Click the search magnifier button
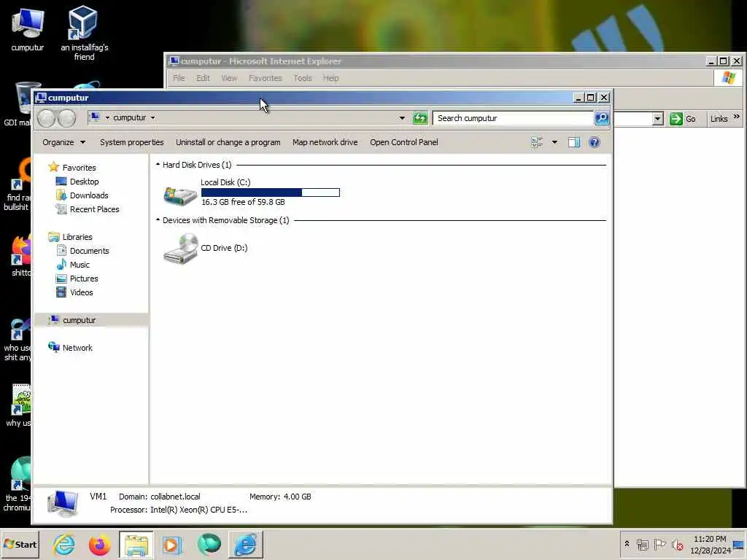Screen dimensions: 747x560 tap(602, 117)
